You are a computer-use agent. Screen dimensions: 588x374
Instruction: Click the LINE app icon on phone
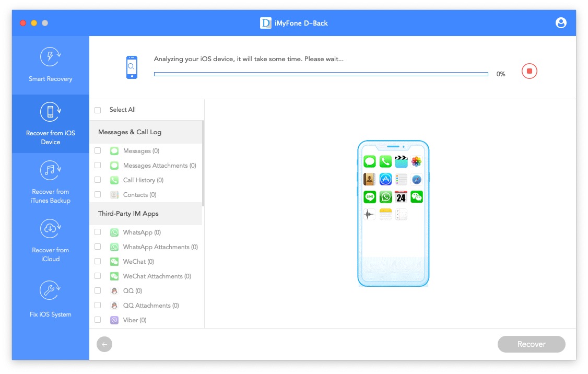[x=370, y=197]
